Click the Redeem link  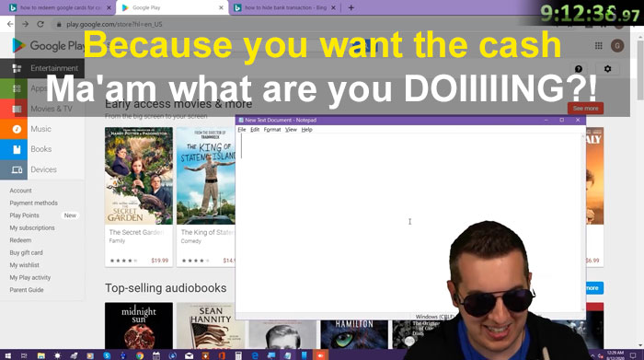(x=20, y=240)
